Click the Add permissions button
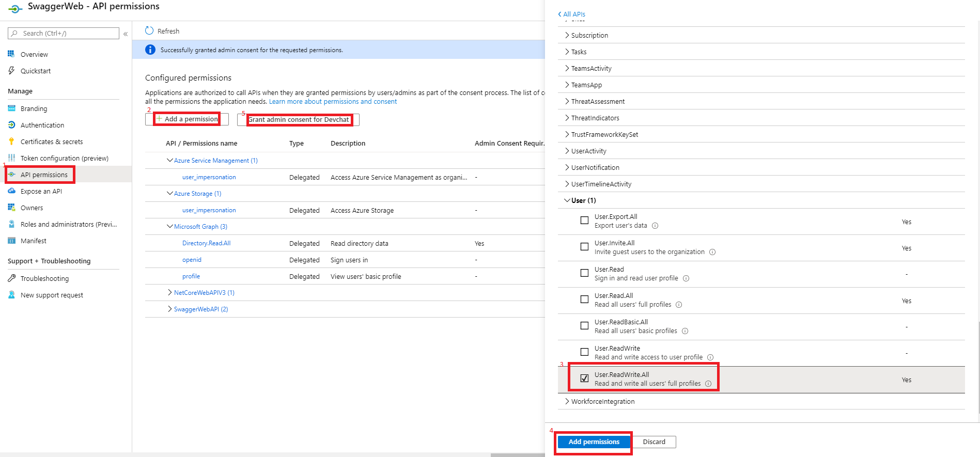 [594, 442]
